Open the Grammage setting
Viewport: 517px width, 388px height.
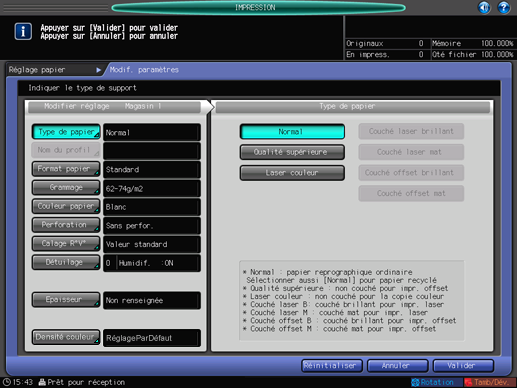66,188
